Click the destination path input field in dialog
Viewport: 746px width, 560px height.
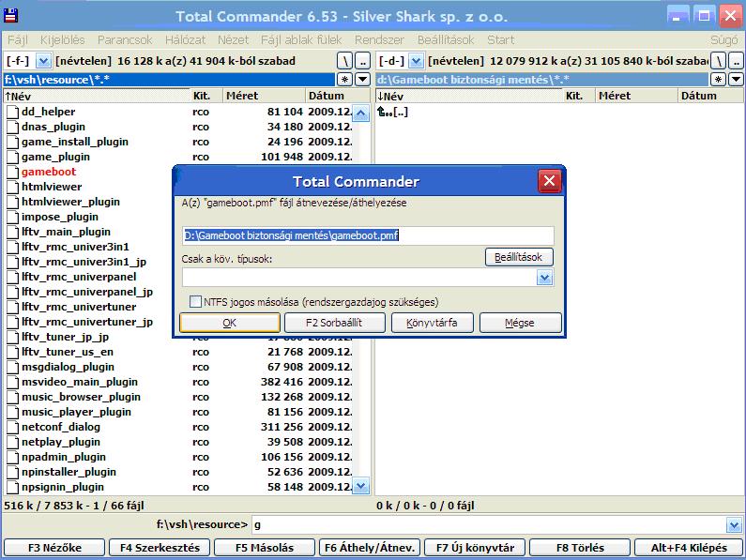pyautogui.click(x=368, y=235)
